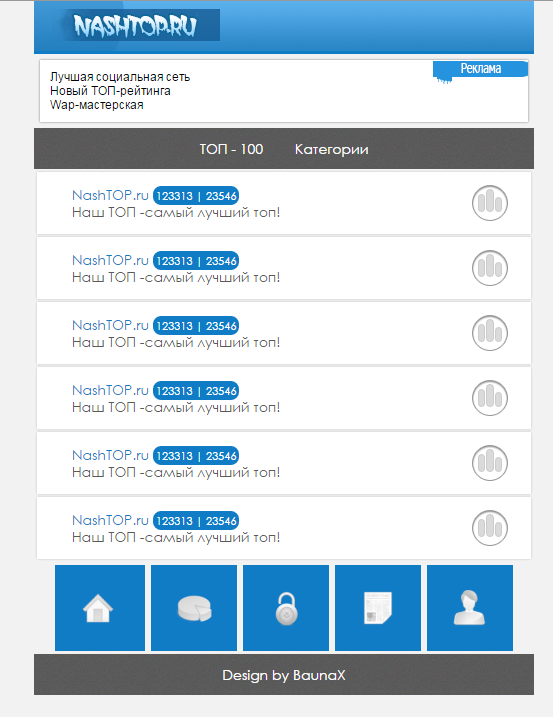
Task: Click stats bar icon of last listing
Action: tap(490, 528)
